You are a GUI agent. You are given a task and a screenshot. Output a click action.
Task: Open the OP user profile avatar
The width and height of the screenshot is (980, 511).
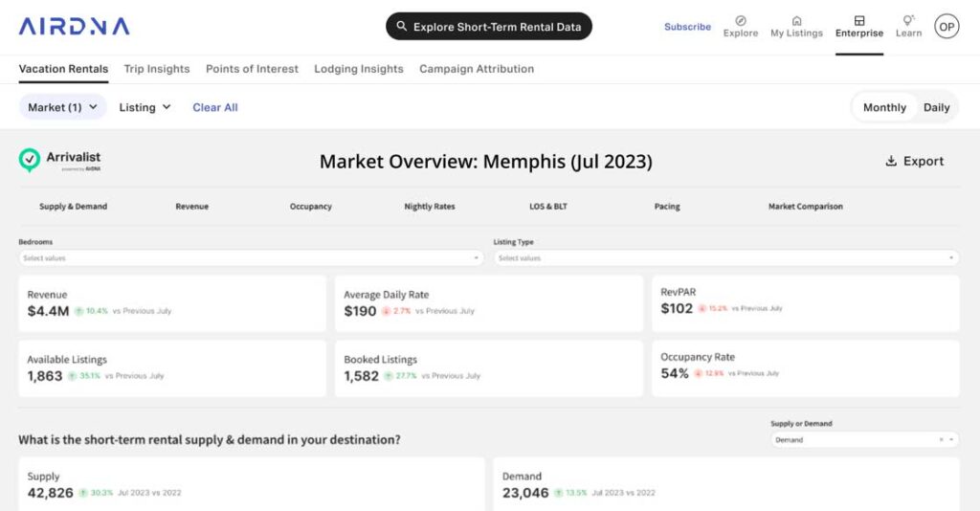(x=947, y=27)
